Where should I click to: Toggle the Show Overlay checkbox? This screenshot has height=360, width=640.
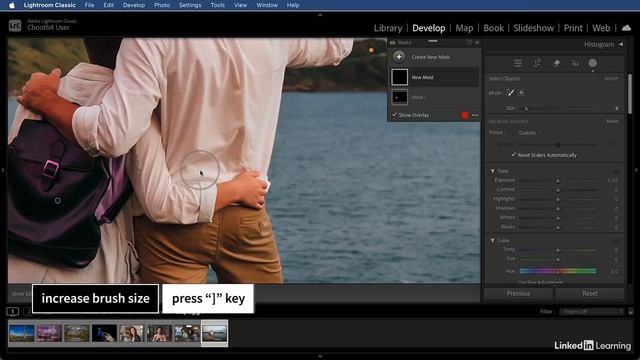[x=394, y=115]
